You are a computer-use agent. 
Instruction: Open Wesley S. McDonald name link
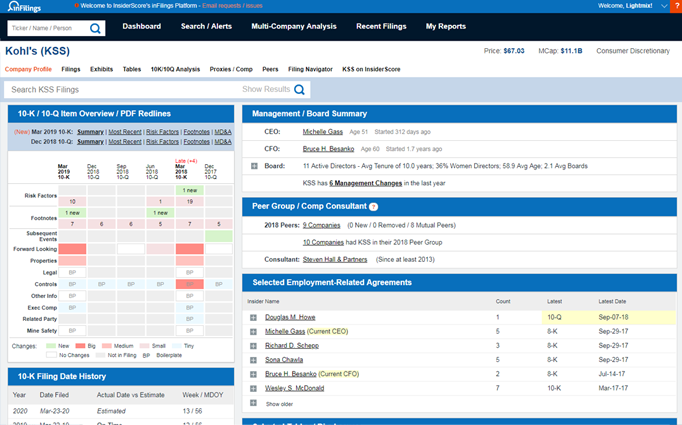294,388
